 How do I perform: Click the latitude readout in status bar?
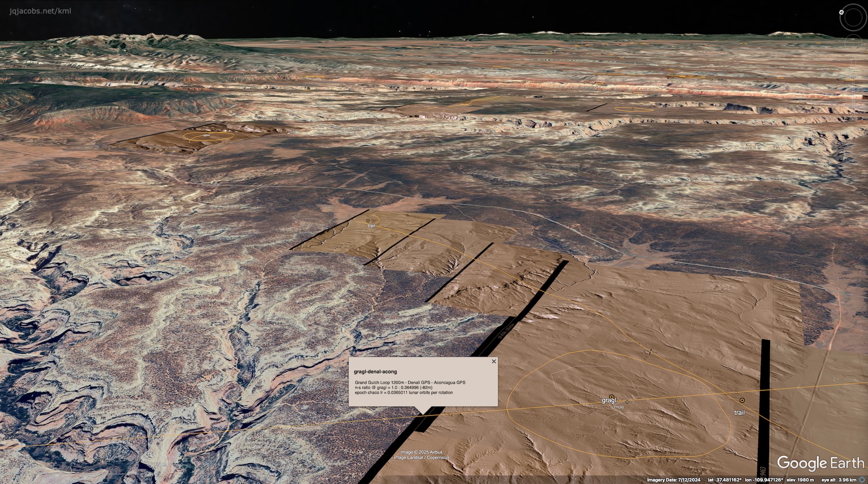pyautogui.click(x=724, y=480)
